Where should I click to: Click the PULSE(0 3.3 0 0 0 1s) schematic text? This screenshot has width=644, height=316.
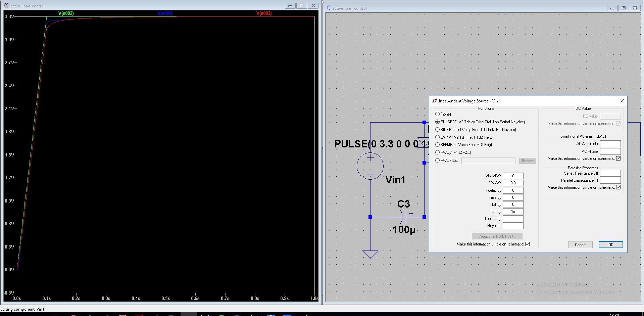[382, 144]
